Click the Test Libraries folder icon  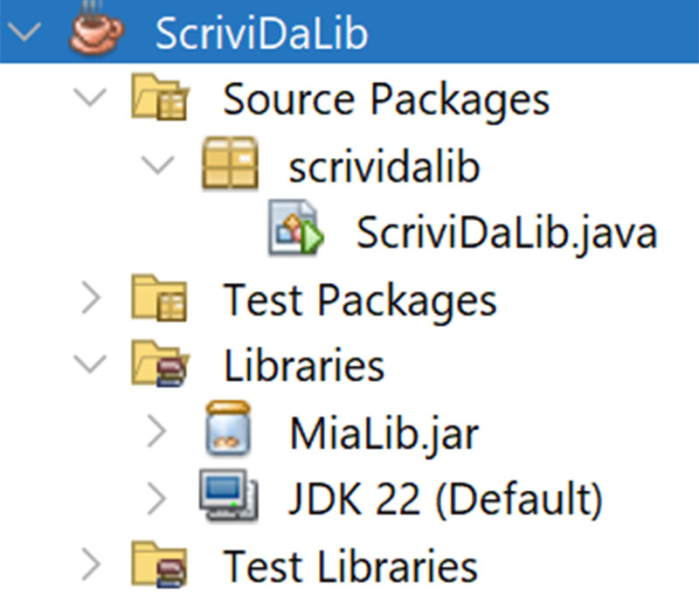tap(160, 565)
